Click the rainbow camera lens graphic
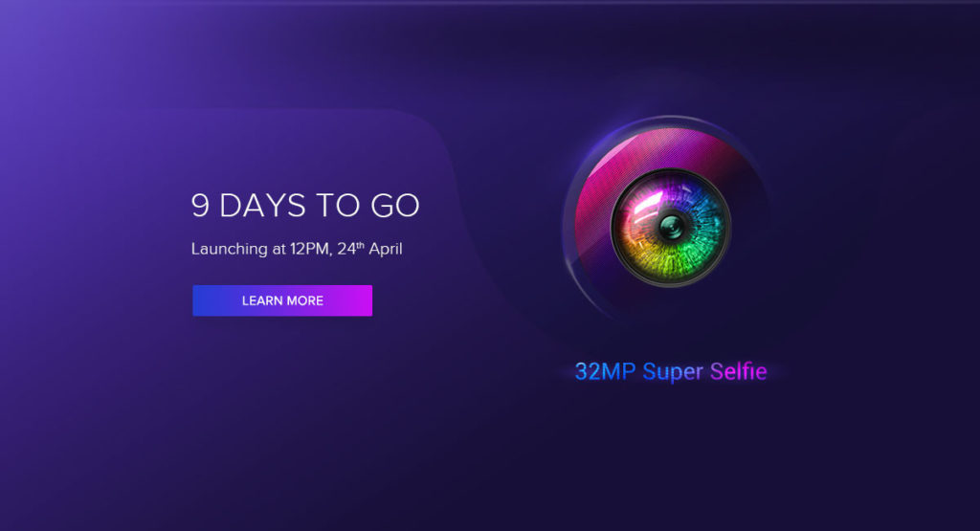The image size is (980, 531). point(671,228)
